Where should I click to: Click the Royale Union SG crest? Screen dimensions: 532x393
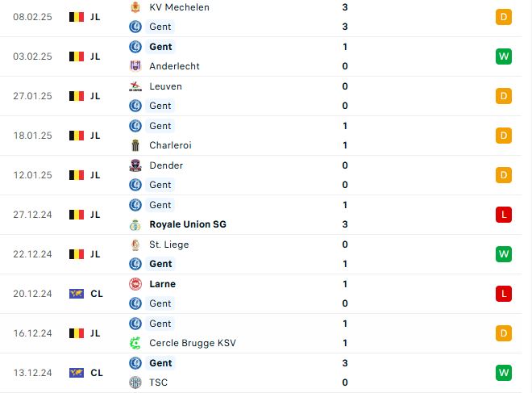click(135, 224)
